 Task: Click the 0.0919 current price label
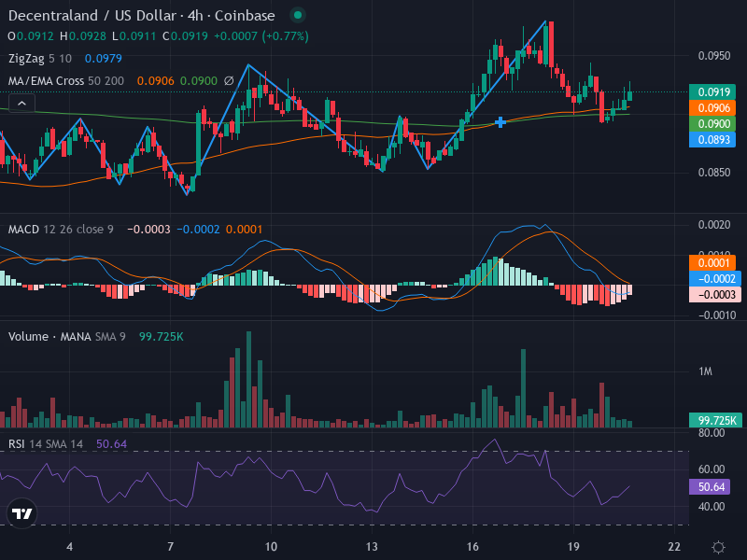712,91
